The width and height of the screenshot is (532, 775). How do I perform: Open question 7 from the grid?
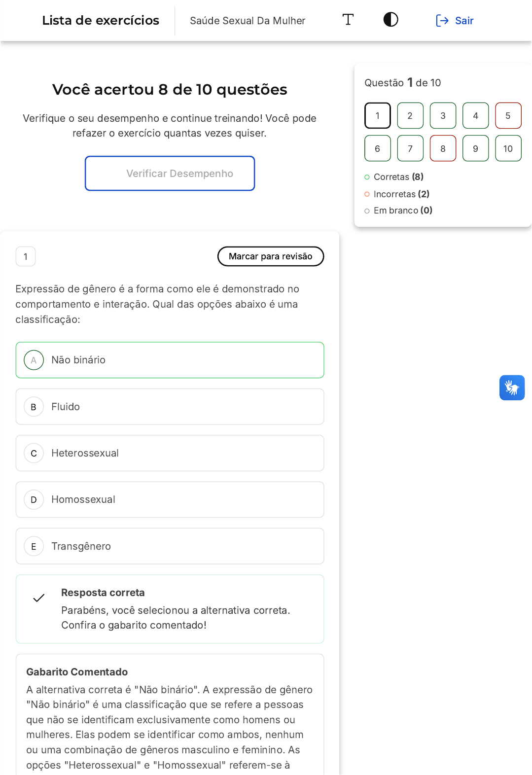coord(410,148)
